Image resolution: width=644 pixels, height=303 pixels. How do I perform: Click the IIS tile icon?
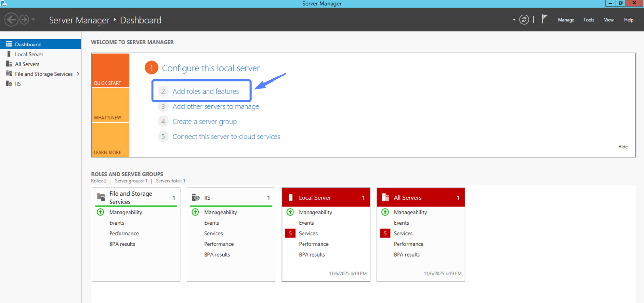click(x=196, y=197)
